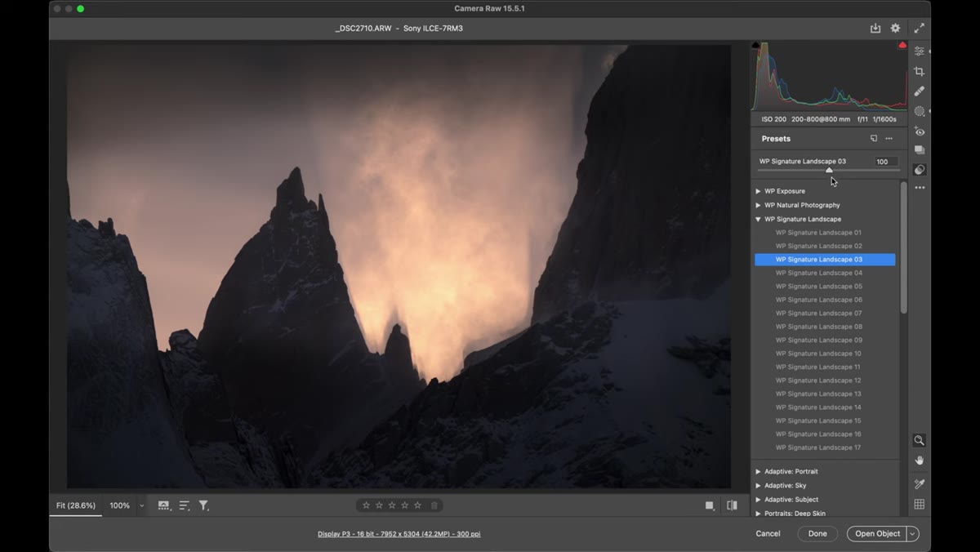Toggle full screen mode arrows

coord(920,28)
